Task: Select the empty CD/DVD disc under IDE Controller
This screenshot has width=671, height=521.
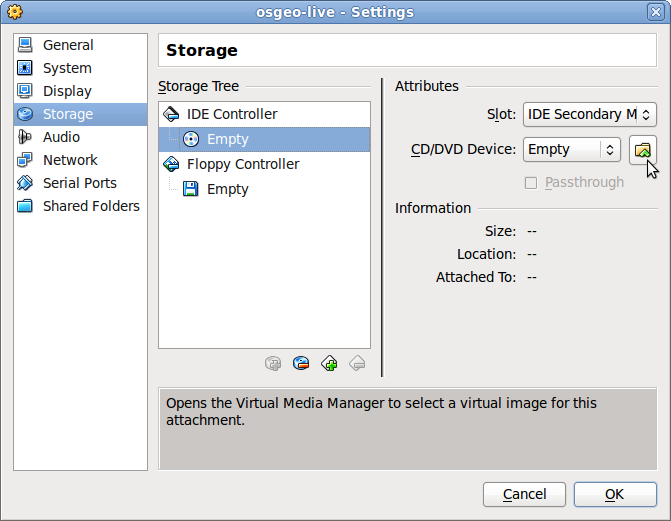Action: pos(227,139)
